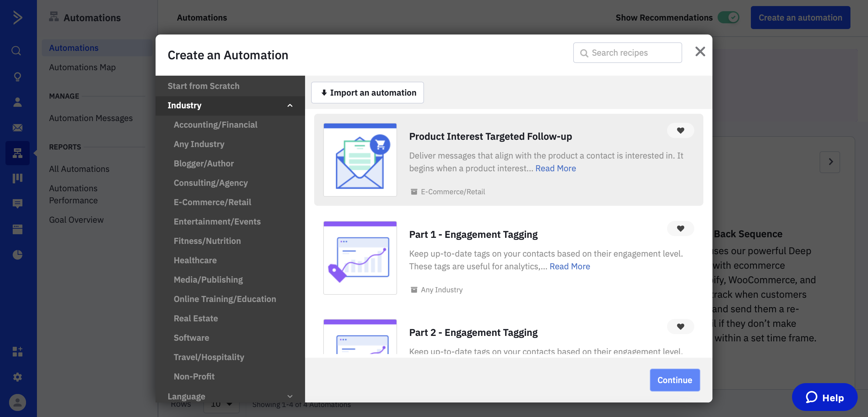Viewport: 868px width, 417px height.
Task: Open the Campaigns envelope icon
Action: (x=17, y=128)
